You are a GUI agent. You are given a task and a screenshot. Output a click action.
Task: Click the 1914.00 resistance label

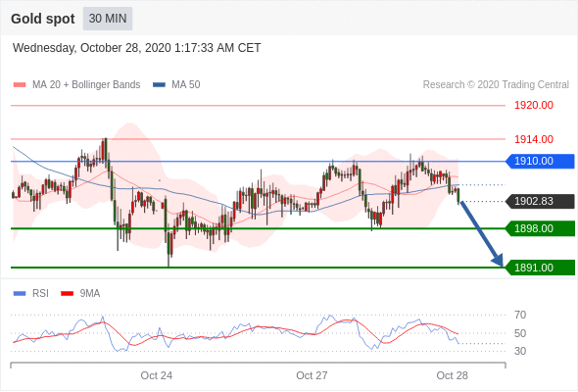coord(534,139)
